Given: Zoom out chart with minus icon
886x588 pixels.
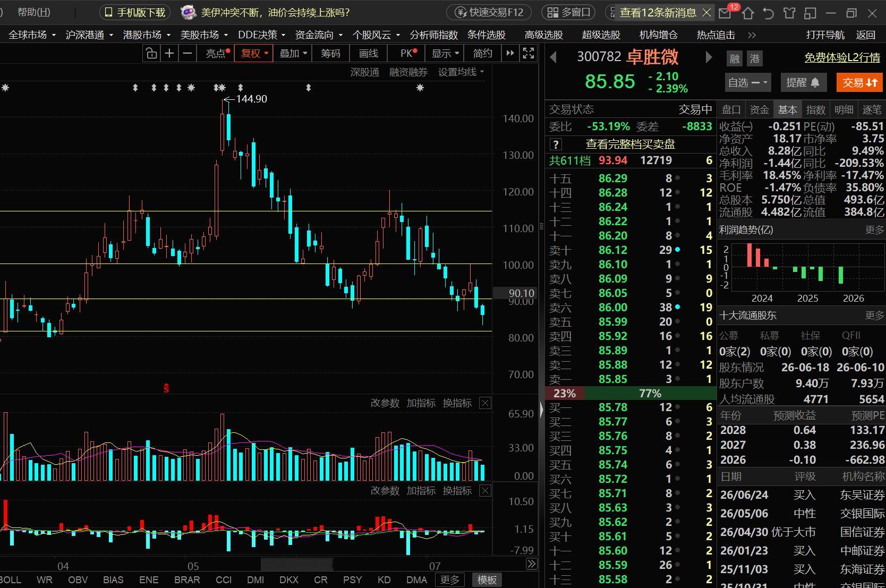Looking at the screenshot, I should click(188, 53).
